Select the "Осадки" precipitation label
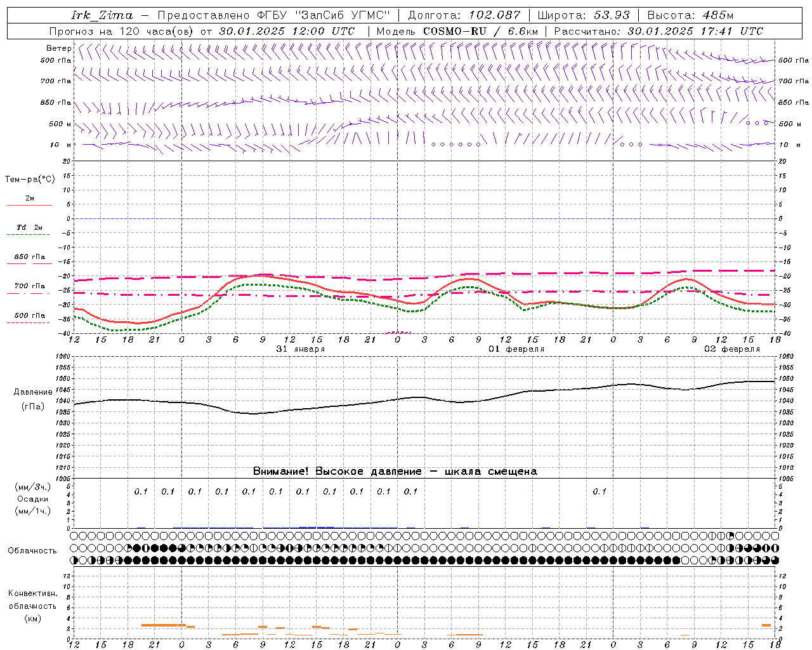The height and width of the screenshot is (650, 812). pos(34,499)
